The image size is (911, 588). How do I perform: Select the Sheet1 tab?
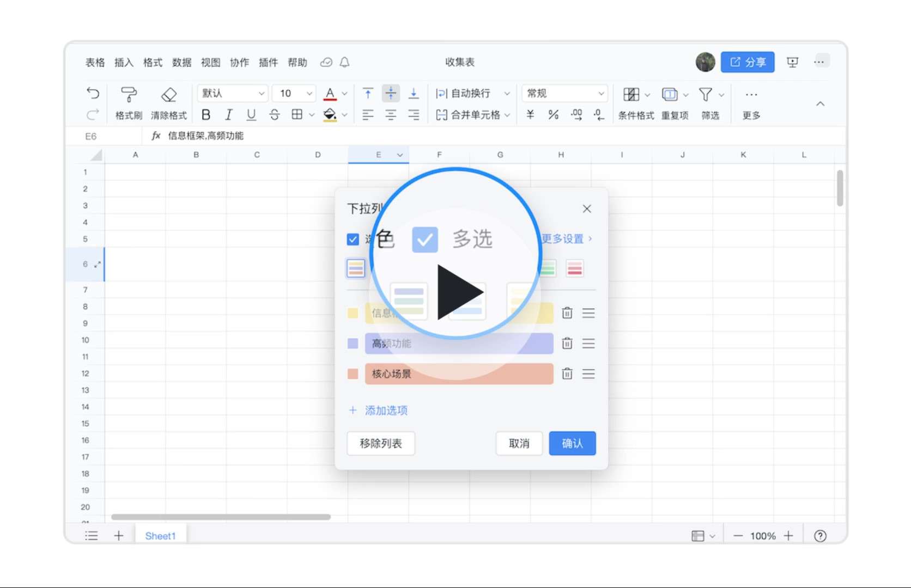pos(160,536)
